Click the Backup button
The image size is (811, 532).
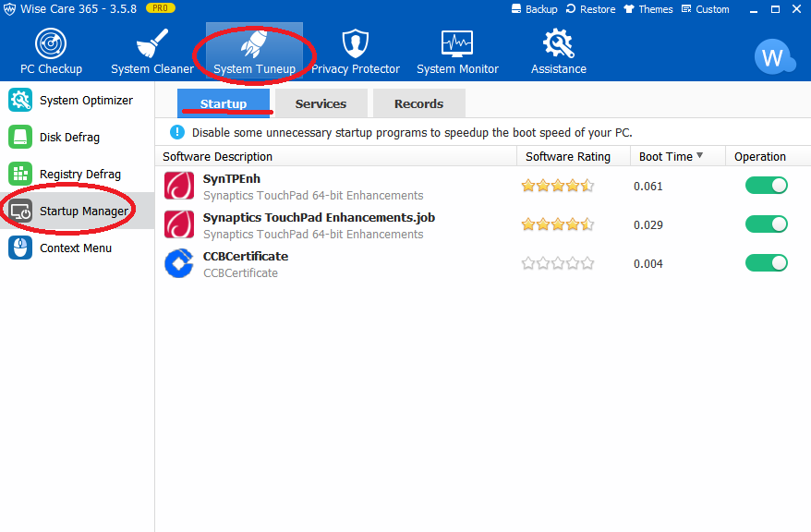point(534,9)
